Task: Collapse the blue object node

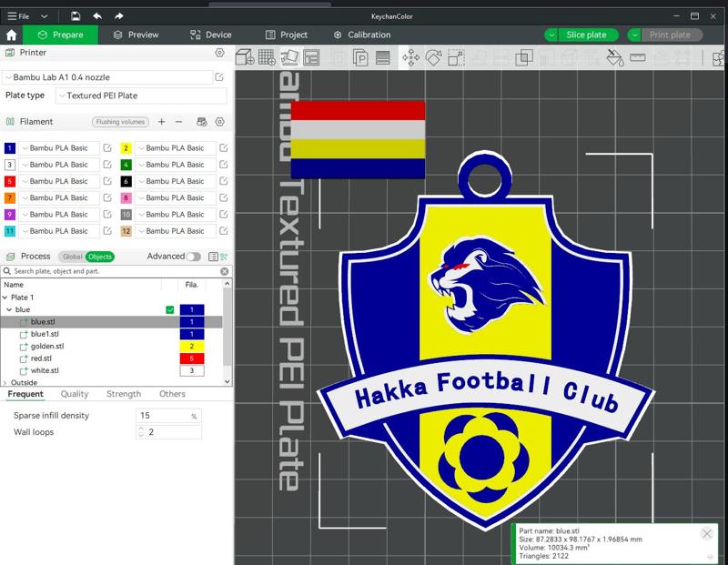Action: click(9, 309)
